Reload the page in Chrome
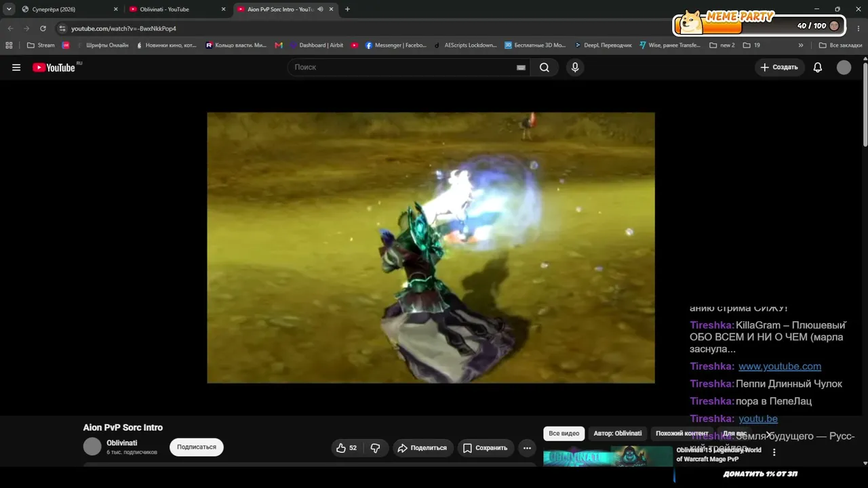This screenshot has height=488, width=868. point(43,28)
